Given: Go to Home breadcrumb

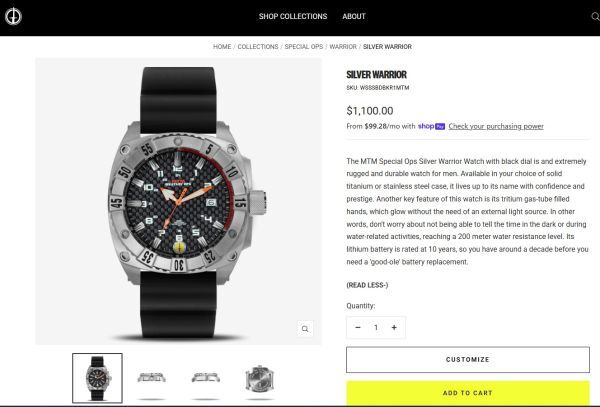Looking at the screenshot, I should click(222, 47).
